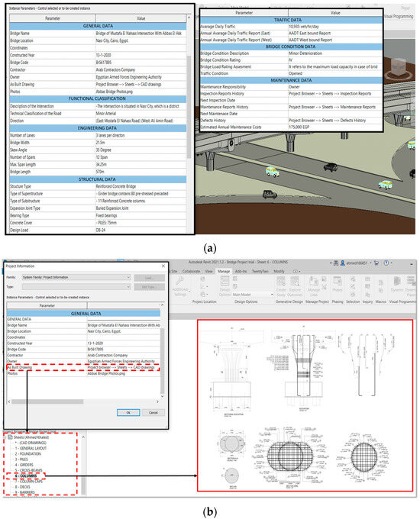
Task: Select the '- (CAD DRAWINGS)' sheet
Action: pyautogui.click(x=31, y=443)
